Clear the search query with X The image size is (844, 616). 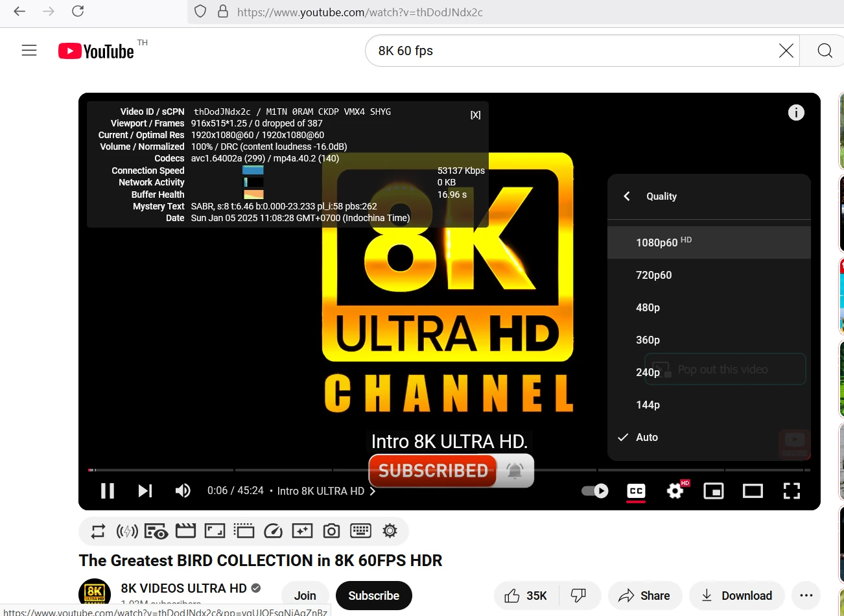(x=786, y=51)
